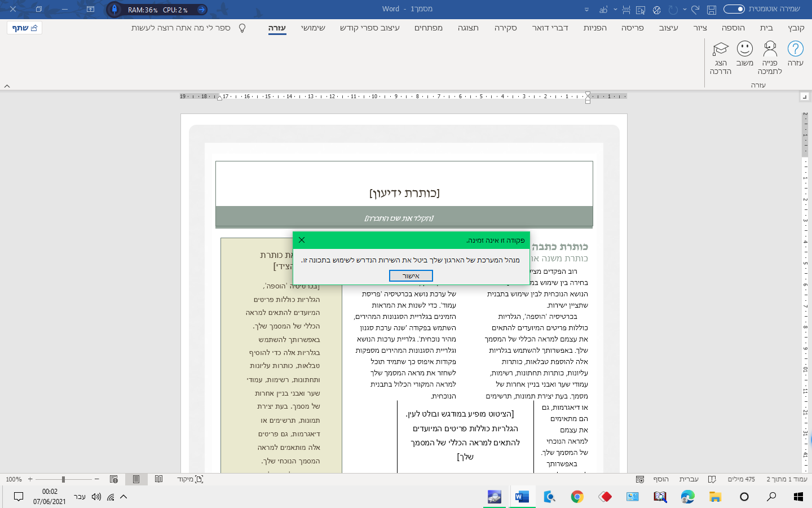Viewport: 812px width, 508px height.
Task: Open Show Training (הצג הדרכה) graduation cap icon
Action: coord(721,49)
